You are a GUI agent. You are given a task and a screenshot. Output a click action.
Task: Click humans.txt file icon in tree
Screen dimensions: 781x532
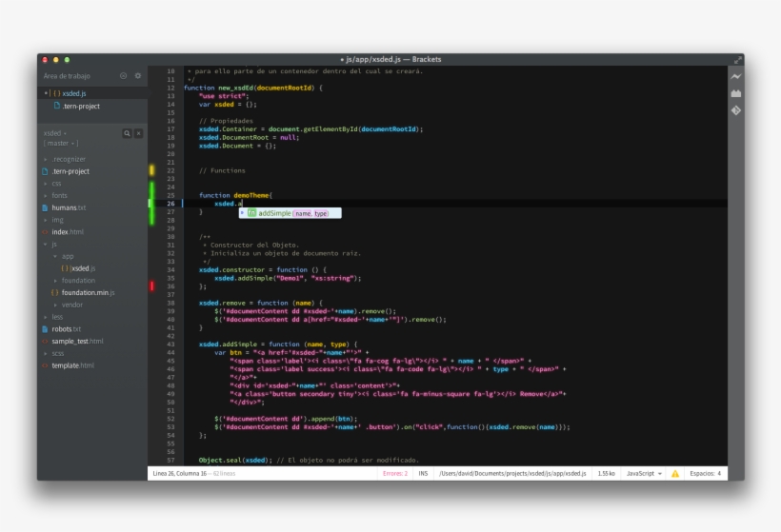pos(46,207)
